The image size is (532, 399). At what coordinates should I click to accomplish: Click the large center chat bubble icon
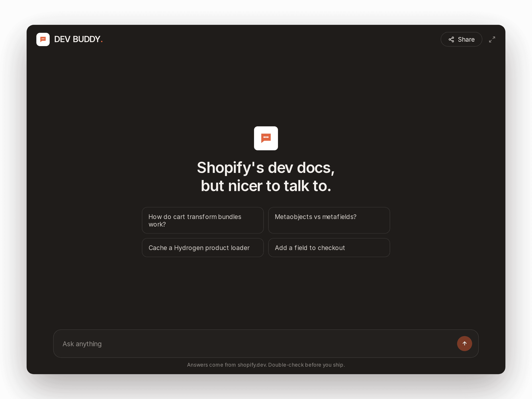point(266,138)
